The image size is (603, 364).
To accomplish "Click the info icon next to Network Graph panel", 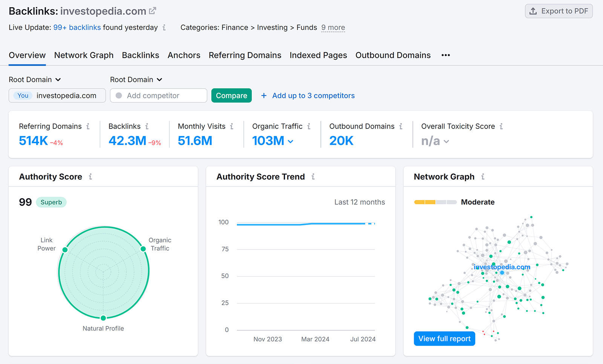I will [x=483, y=176].
